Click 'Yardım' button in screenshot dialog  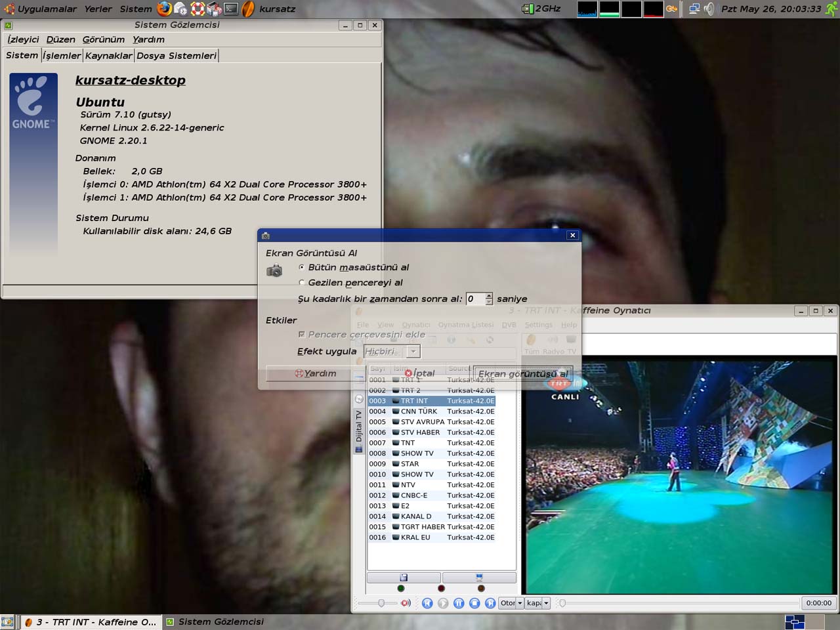[316, 373]
